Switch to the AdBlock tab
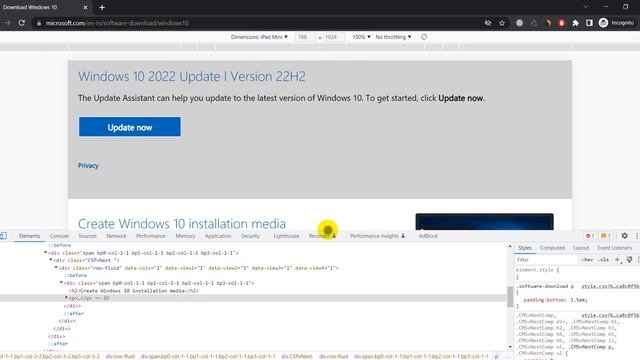 428,236
